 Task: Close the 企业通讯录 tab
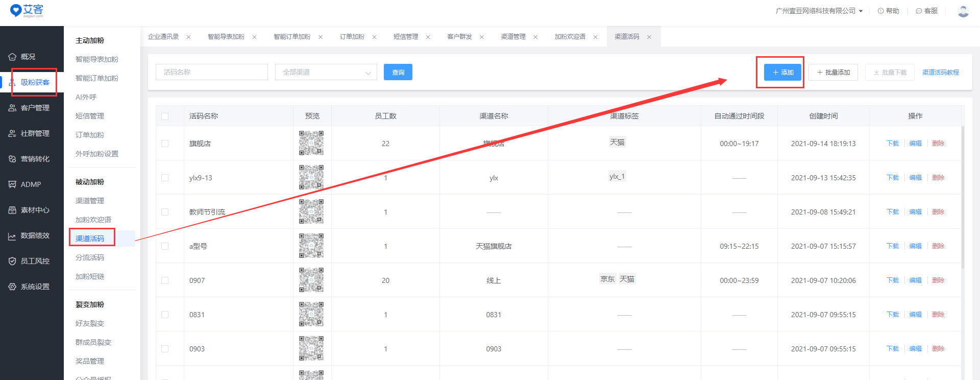[188, 37]
